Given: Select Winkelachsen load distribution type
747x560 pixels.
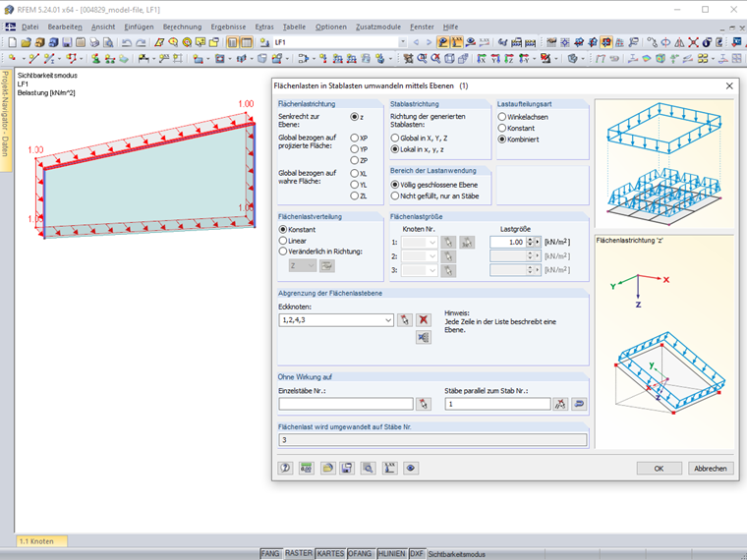Looking at the screenshot, I should pos(501,117).
